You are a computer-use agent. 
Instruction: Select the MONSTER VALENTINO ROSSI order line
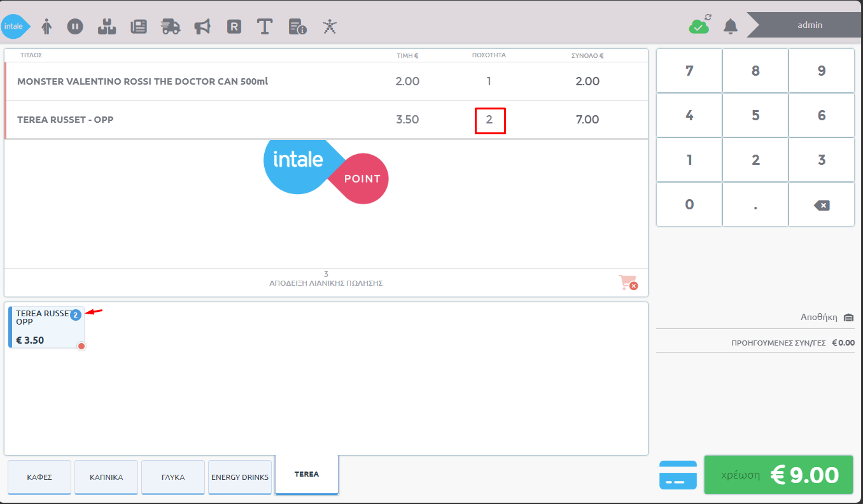click(x=326, y=81)
